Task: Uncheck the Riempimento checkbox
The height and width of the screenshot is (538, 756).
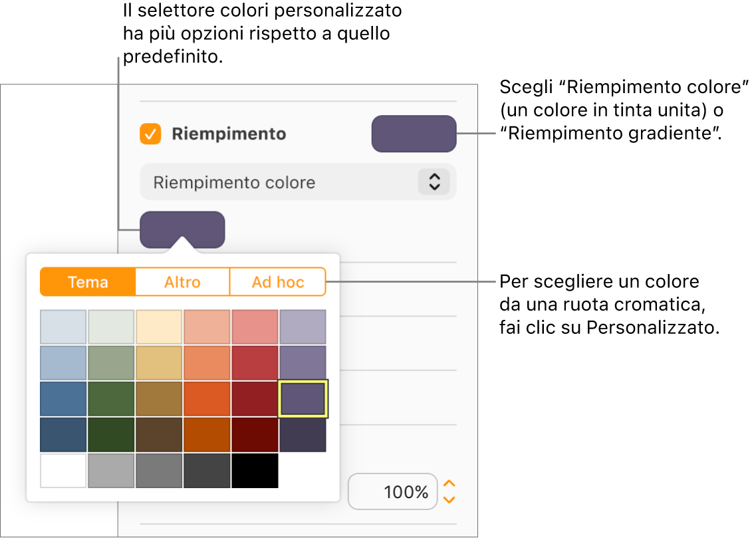Action: (x=151, y=134)
